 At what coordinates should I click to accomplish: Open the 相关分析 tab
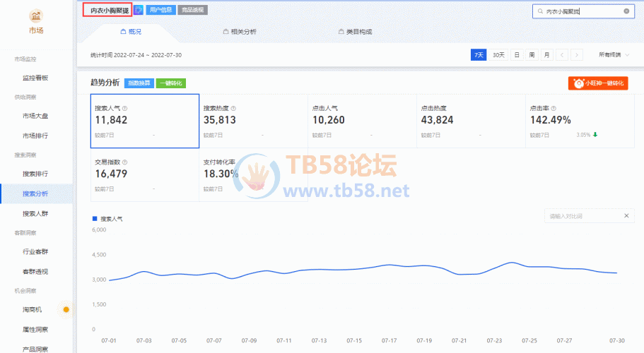tap(239, 32)
